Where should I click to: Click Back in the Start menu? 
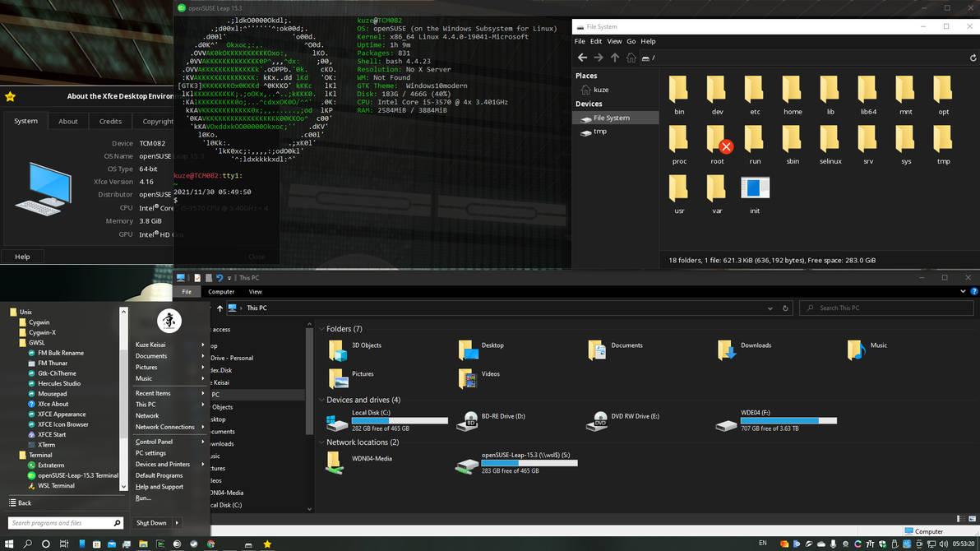point(21,502)
